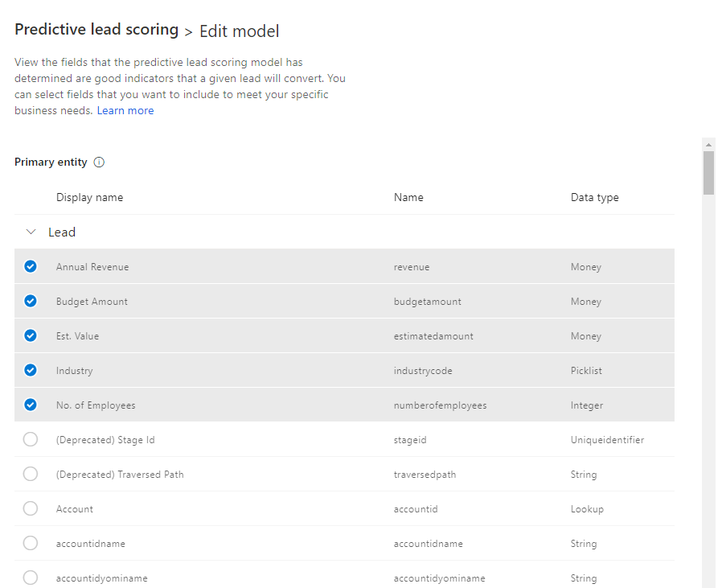Deselect No. of Employees checkbox
Viewport: 722px width, 588px height.
(31, 405)
